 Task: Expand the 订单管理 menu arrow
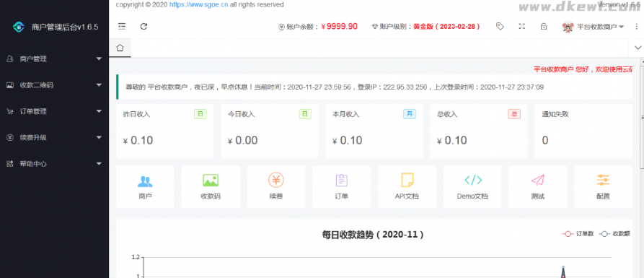99,111
